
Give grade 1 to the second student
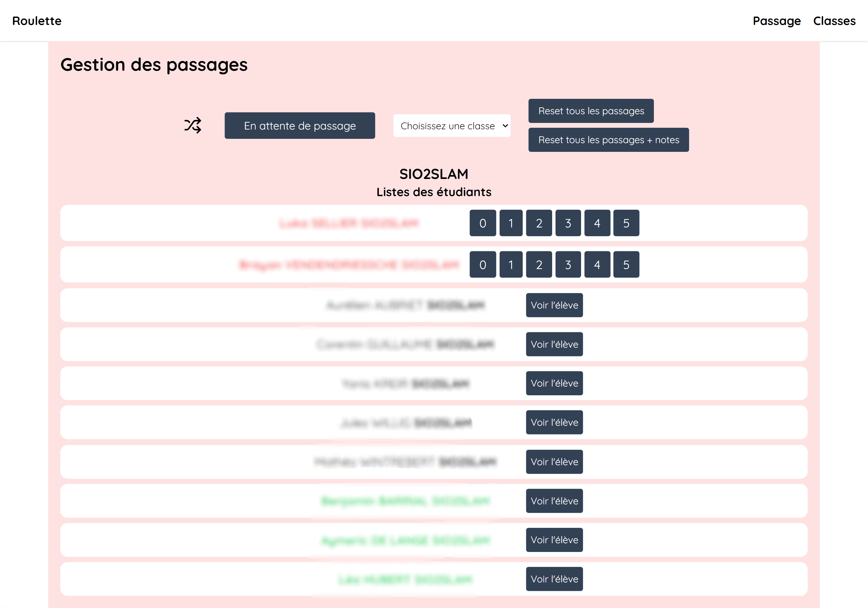(x=511, y=265)
